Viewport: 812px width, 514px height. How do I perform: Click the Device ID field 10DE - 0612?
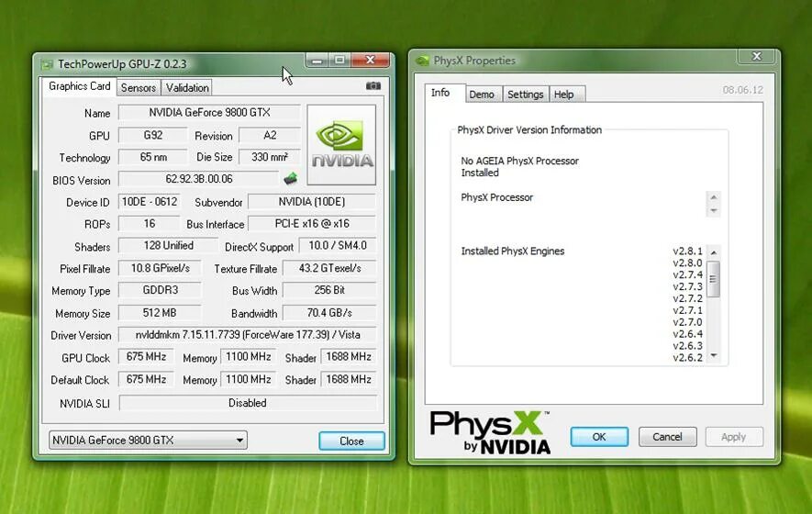pos(150,202)
